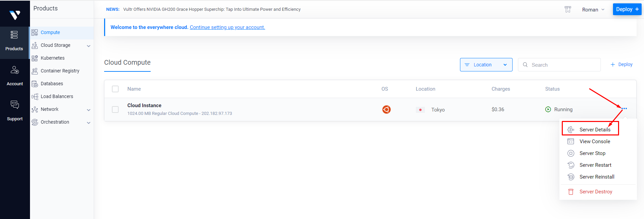Screen dimensions: 644x219
Task: Open the Cloud Instance server name
Action: coord(144,105)
